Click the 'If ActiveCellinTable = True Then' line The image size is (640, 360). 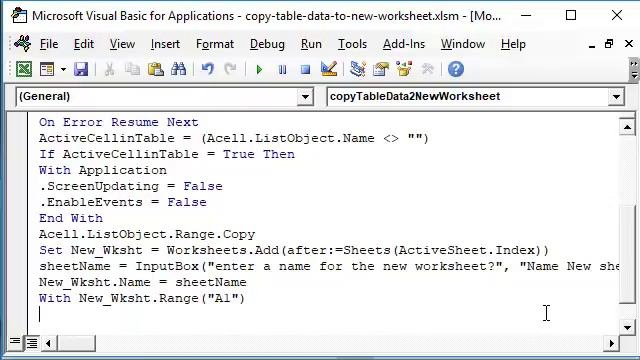[x=167, y=154]
